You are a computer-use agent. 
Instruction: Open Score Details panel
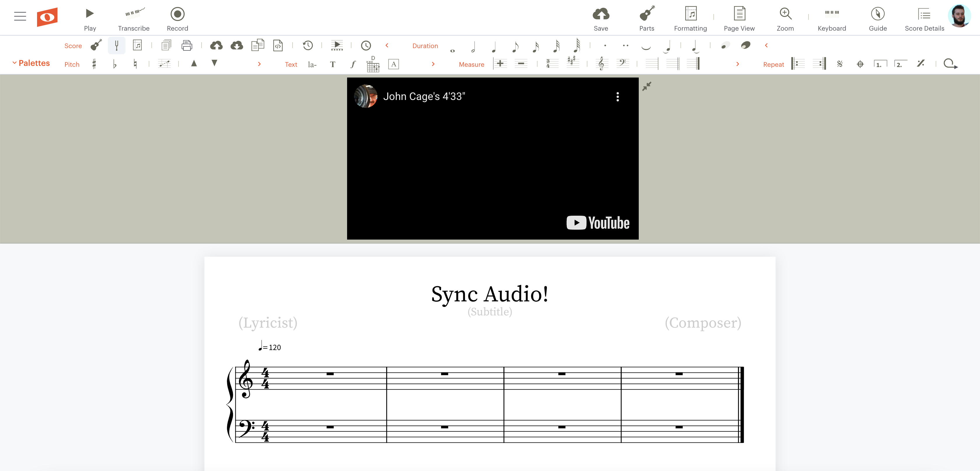click(x=924, y=19)
